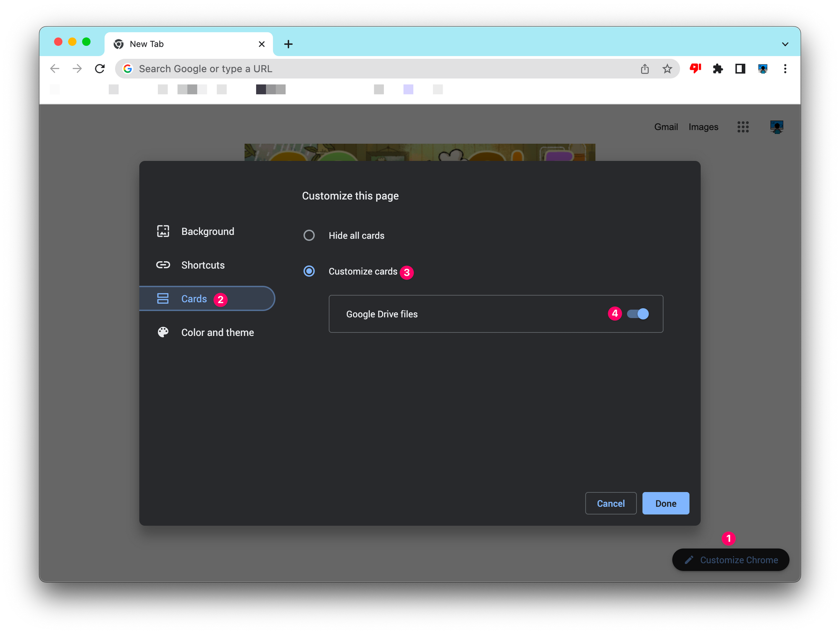This screenshot has width=840, height=634.
Task: Click the red thumbs-down extension icon
Action: click(696, 68)
